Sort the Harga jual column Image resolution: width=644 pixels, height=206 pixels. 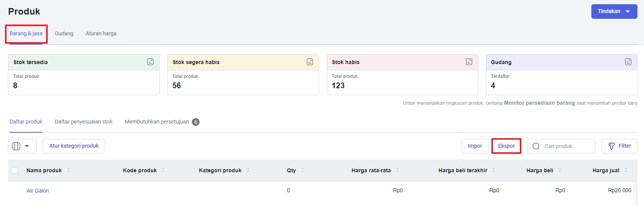pos(626,170)
